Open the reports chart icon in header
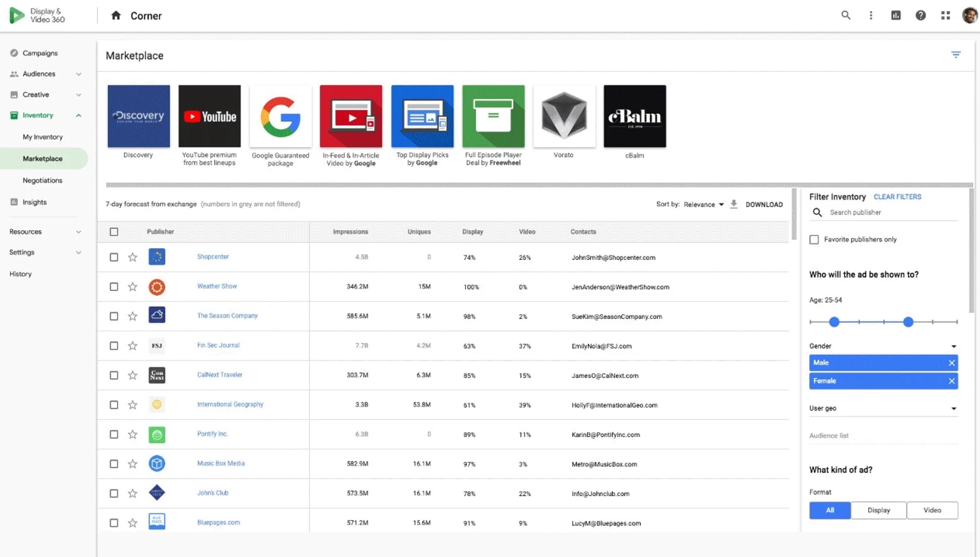 pyautogui.click(x=895, y=16)
